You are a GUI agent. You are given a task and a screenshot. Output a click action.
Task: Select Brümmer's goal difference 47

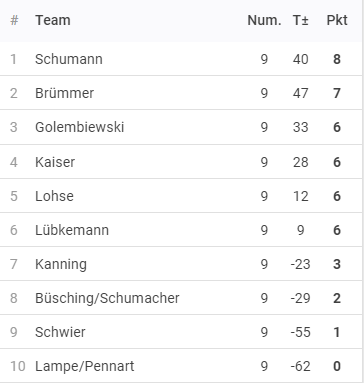(x=301, y=93)
